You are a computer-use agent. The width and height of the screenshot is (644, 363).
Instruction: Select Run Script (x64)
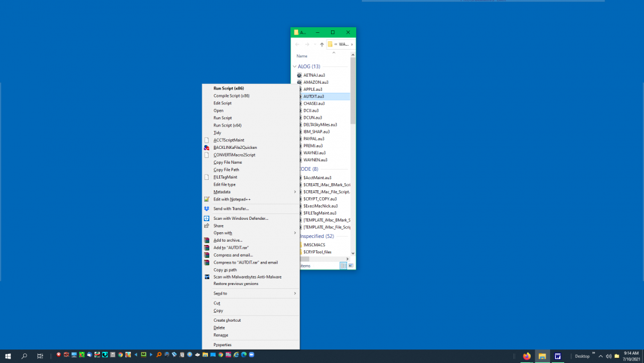[251, 125]
